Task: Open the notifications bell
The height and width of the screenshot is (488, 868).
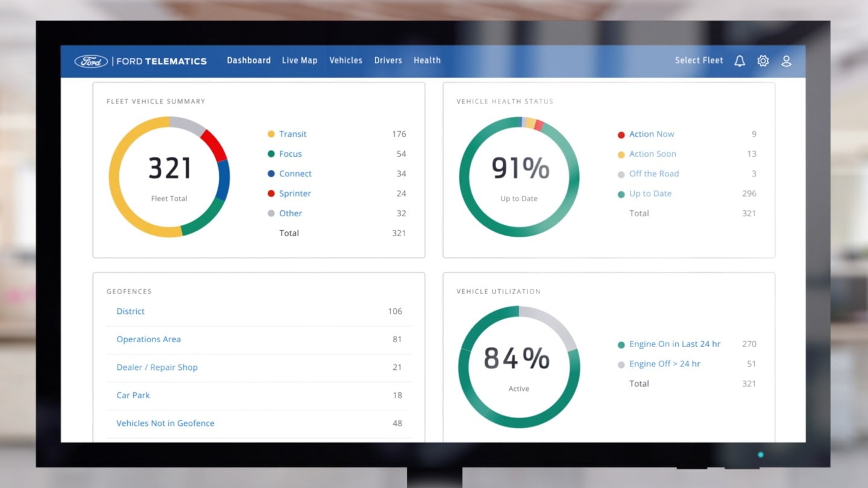Action: click(740, 61)
